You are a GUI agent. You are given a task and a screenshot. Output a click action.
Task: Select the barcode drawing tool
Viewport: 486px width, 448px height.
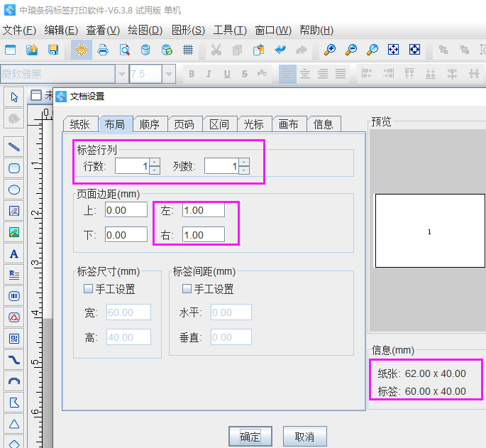coord(13,296)
